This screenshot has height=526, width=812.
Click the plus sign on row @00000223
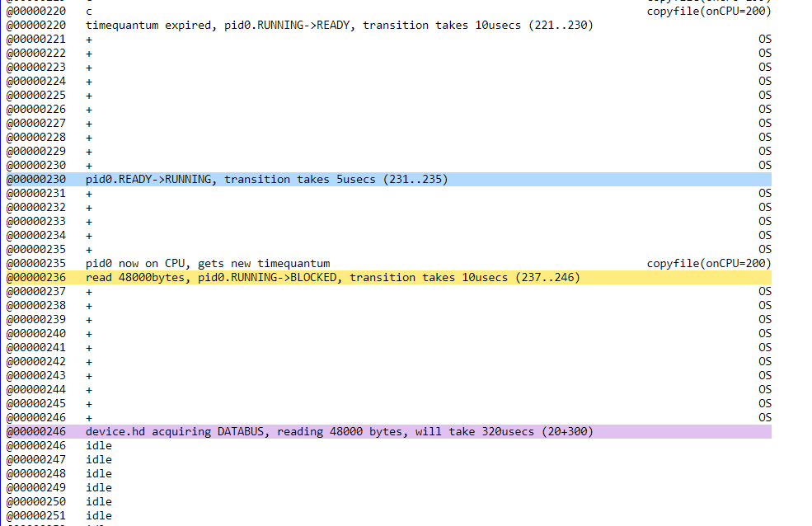[89, 67]
